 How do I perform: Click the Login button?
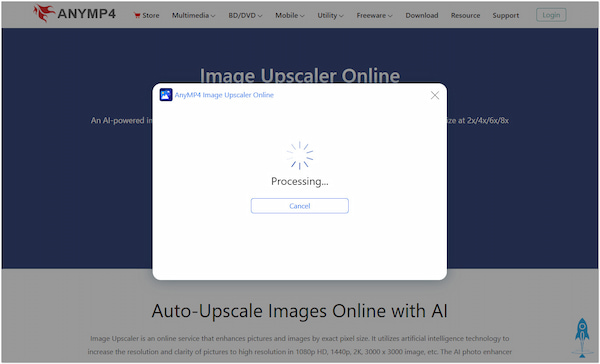[551, 15]
